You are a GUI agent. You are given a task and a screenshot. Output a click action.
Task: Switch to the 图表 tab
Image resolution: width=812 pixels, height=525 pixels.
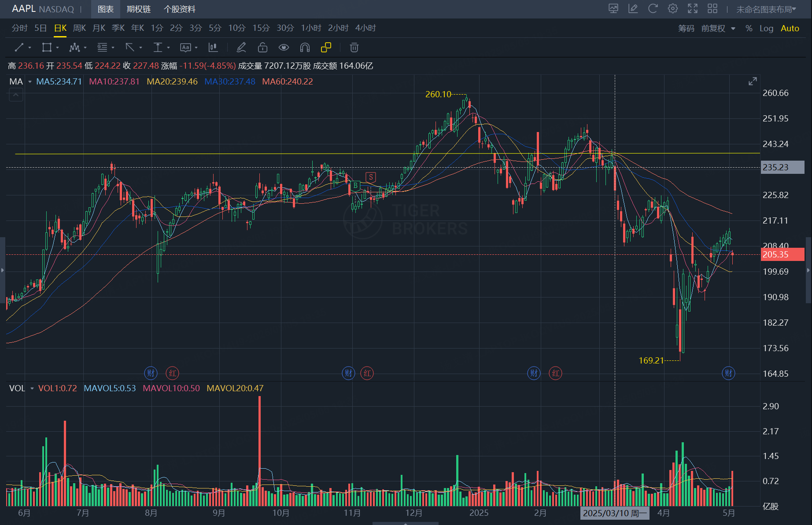coord(106,9)
